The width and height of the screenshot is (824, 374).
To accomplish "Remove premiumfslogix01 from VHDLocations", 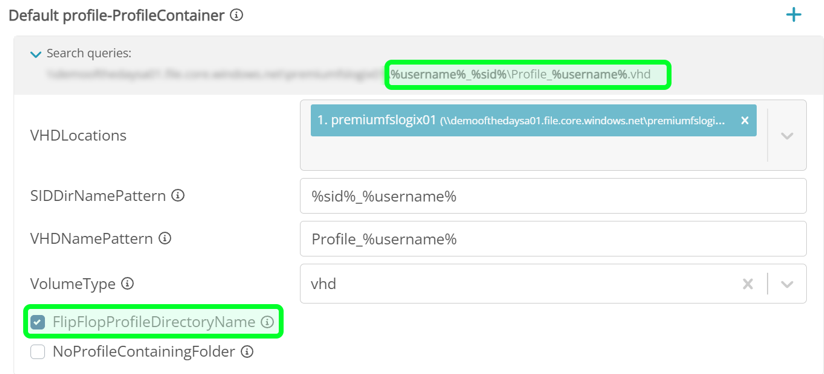I will click(744, 120).
